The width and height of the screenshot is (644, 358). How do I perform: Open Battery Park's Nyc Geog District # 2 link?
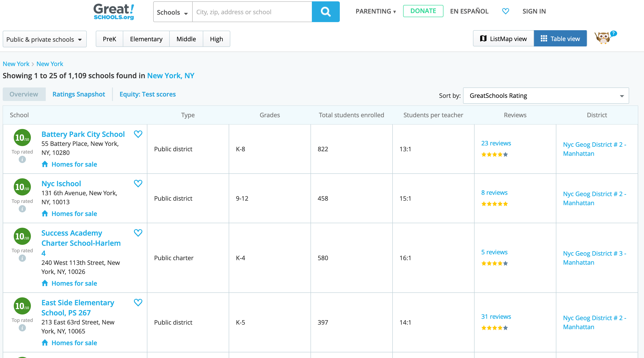pos(594,149)
